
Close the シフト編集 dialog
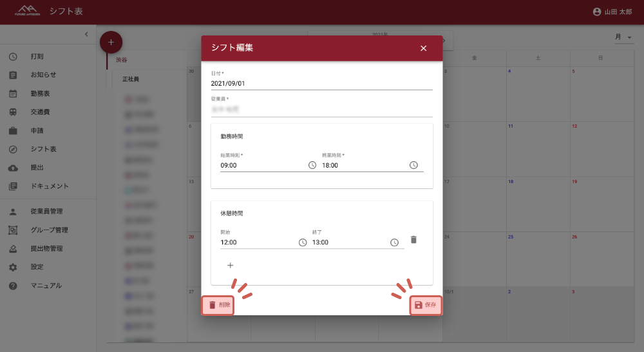pos(423,48)
